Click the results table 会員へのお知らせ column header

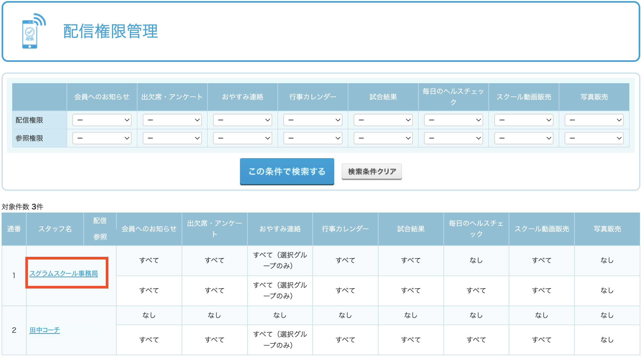point(149,229)
